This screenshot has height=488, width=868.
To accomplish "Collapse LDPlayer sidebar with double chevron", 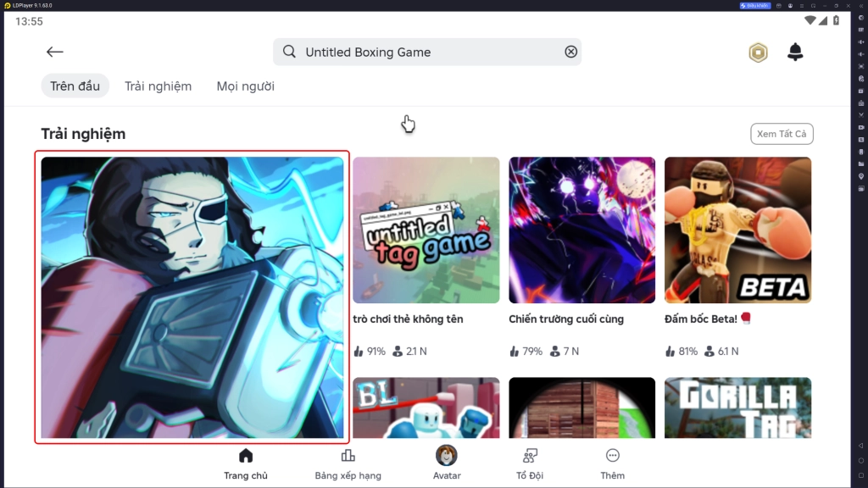I will click(861, 6).
